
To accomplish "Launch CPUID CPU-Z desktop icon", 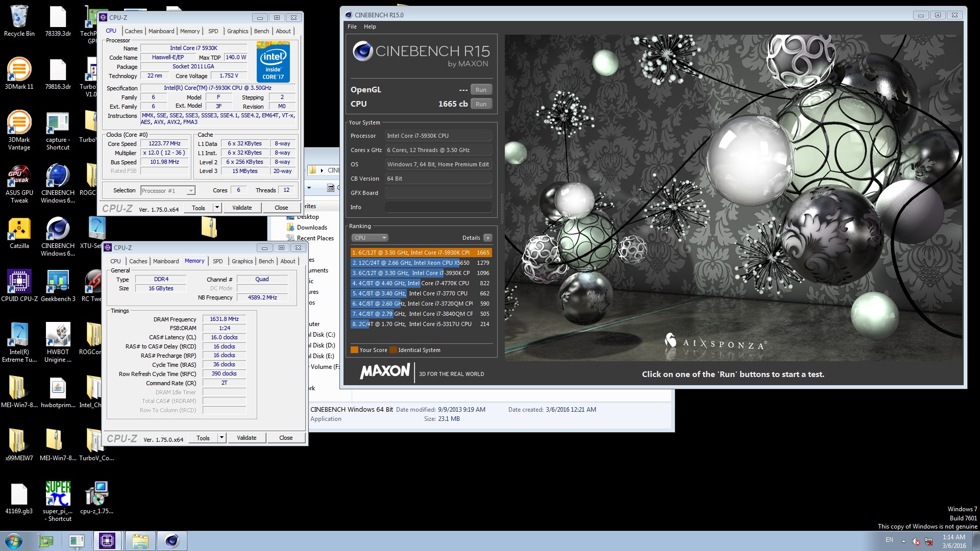I will pyautogui.click(x=19, y=286).
